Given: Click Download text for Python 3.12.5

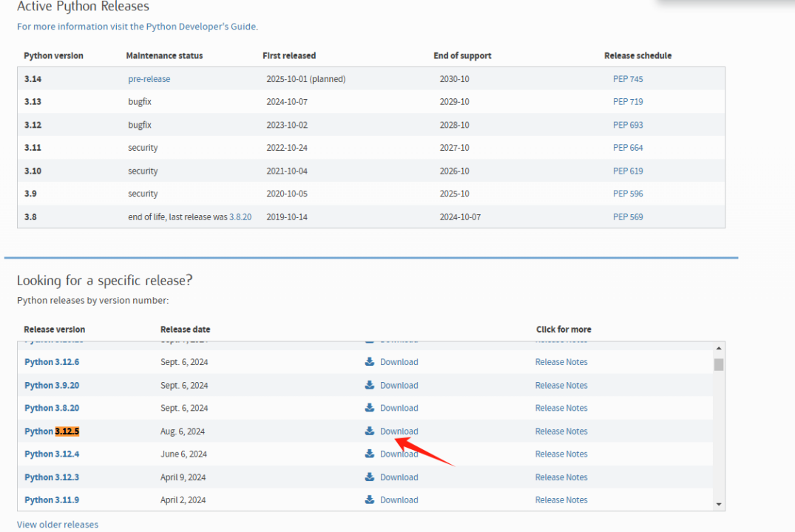Looking at the screenshot, I should (x=399, y=432).
